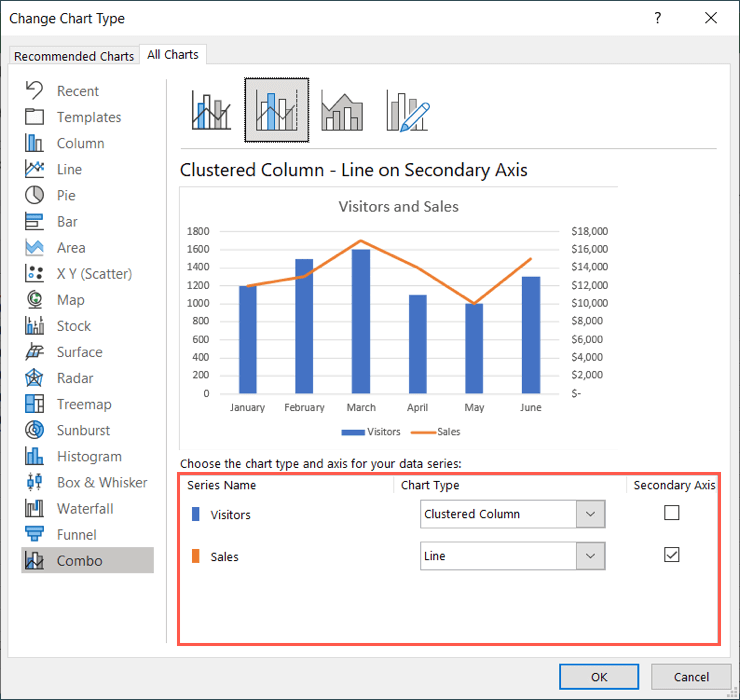Select the Combo chart icon
740x700 pixels.
pos(34,560)
